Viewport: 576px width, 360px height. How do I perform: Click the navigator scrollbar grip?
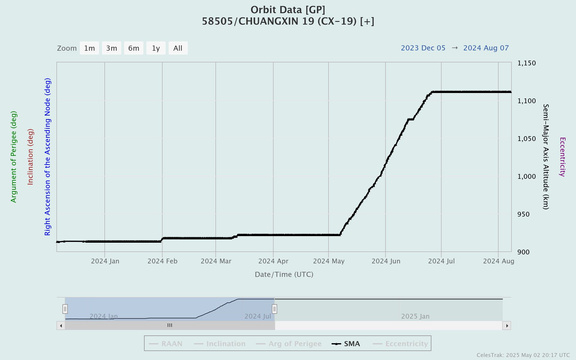pyautogui.click(x=169, y=325)
